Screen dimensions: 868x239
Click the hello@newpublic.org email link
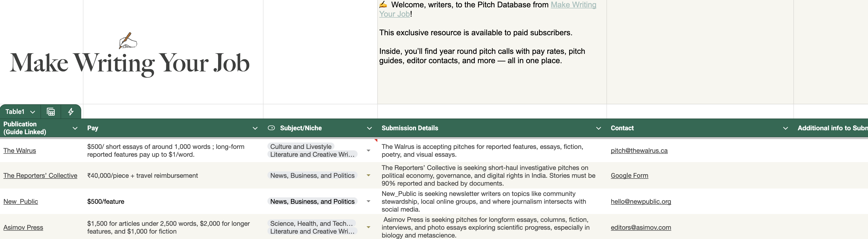coord(641,201)
